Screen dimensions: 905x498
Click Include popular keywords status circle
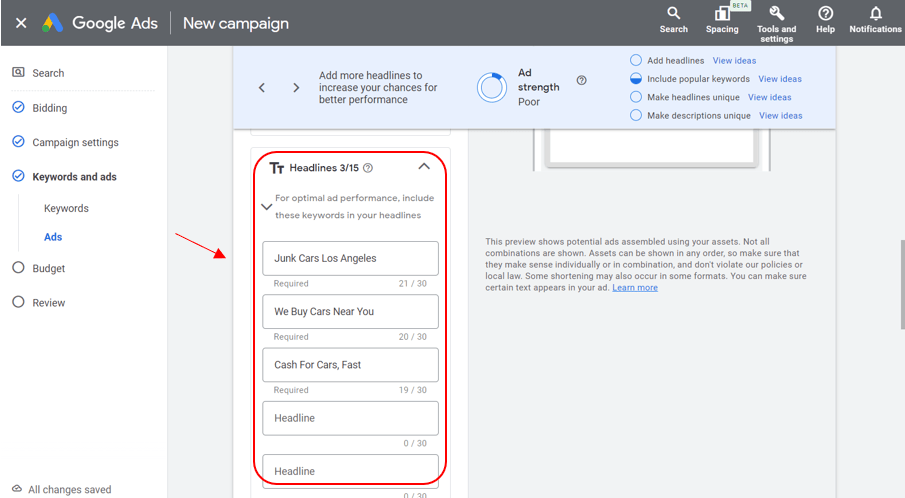click(635, 78)
